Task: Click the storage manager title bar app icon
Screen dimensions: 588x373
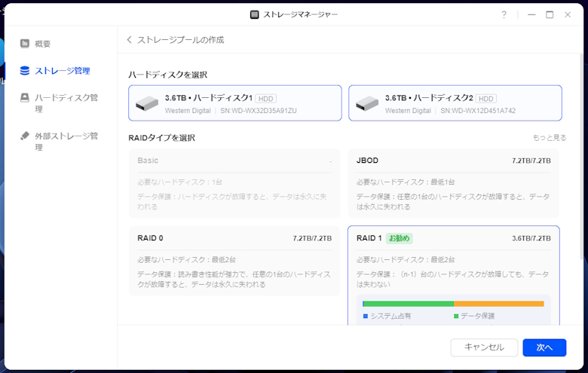Action: 256,14
